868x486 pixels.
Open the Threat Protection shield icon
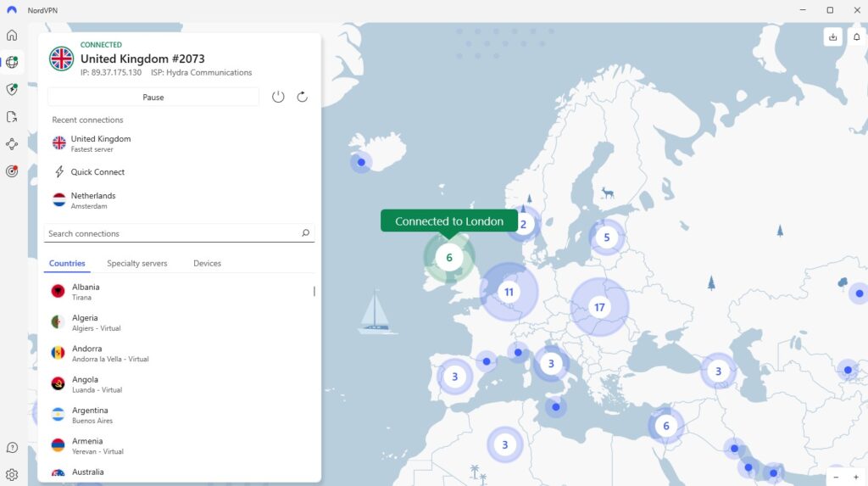coord(12,89)
